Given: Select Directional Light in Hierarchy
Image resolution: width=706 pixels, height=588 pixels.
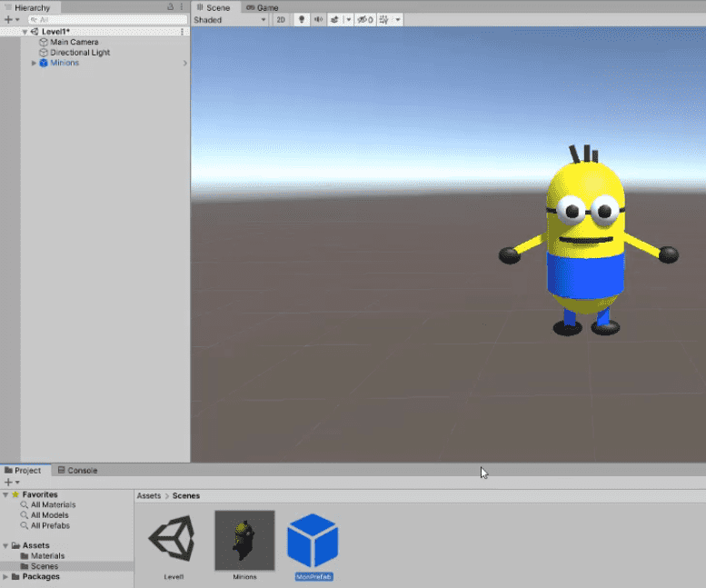Looking at the screenshot, I should point(80,52).
